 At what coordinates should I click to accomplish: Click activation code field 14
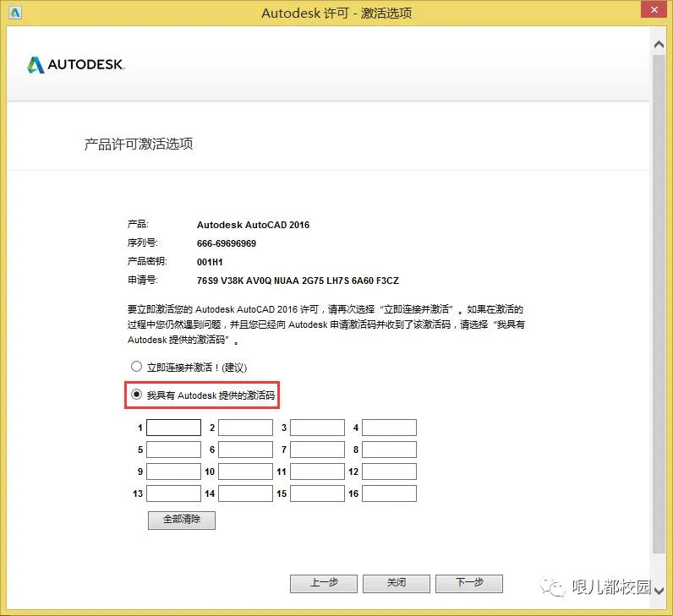[x=245, y=493]
